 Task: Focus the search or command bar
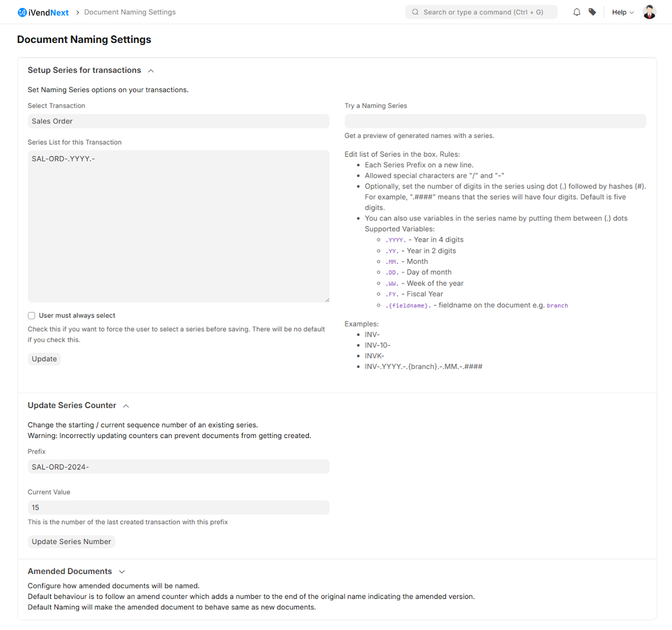coord(481,12)
